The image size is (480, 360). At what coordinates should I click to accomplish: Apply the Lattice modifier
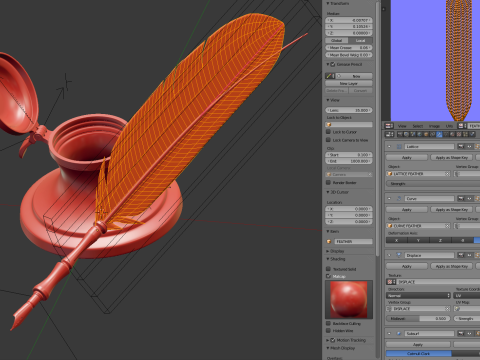[407, 158]
